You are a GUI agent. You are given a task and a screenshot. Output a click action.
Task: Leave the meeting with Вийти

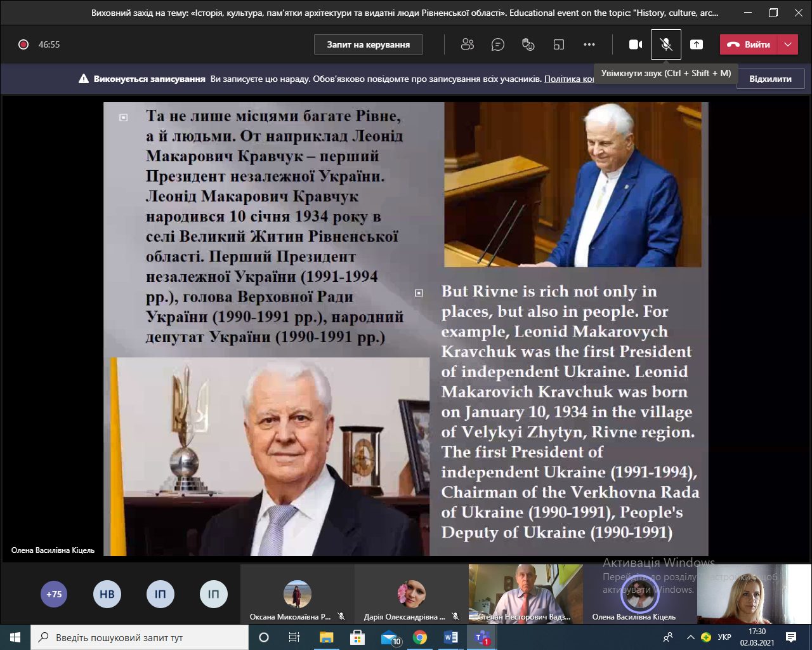pos(749,44)
